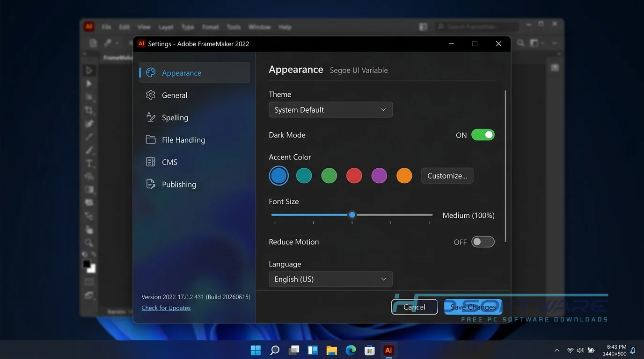This screenshot has height=359, width=644.
Task: Open the Customize... accent color button
Action: (447, 176)
